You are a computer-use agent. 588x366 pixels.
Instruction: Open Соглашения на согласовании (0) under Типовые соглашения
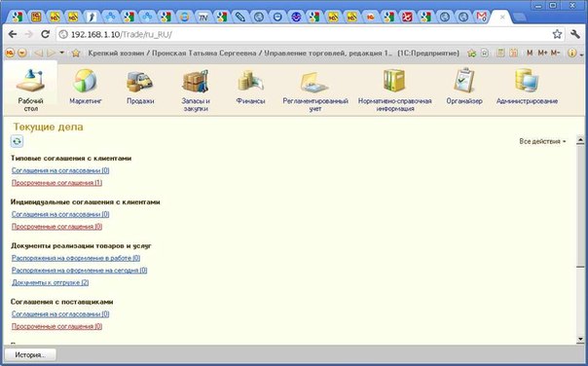[60, 170]
